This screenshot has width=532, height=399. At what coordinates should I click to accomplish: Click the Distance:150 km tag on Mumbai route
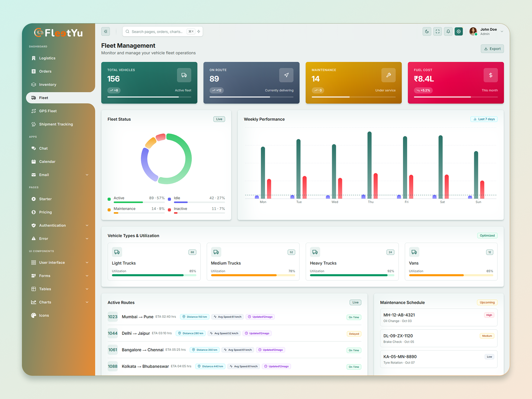pyautogui.click(x=195, y=317)
